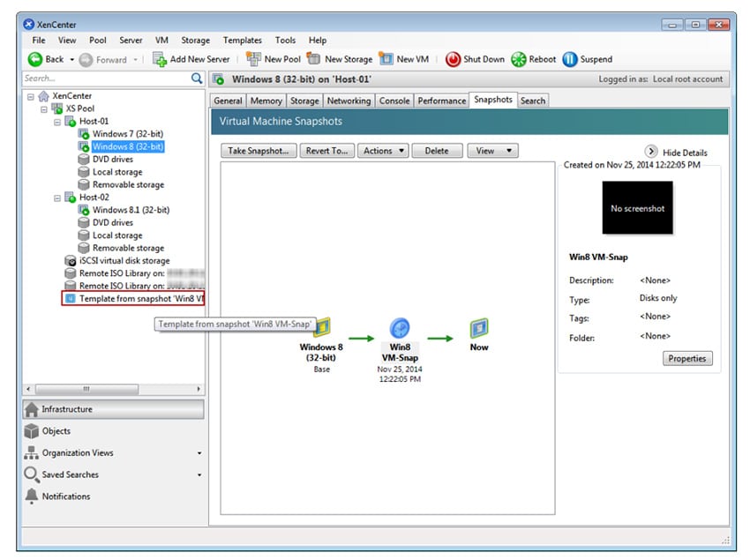
Task: Click the Organization Views icon
Action: coord(32,453)
